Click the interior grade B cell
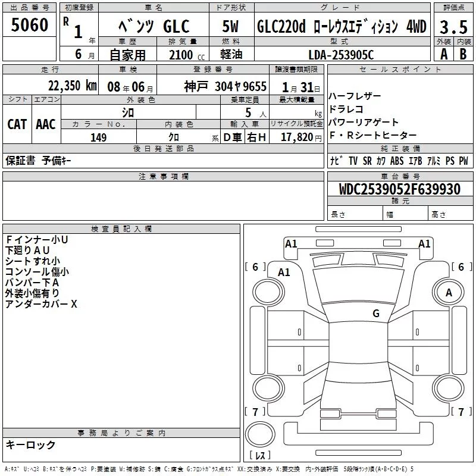The image size is (476, 476). [x=463, y=54]
